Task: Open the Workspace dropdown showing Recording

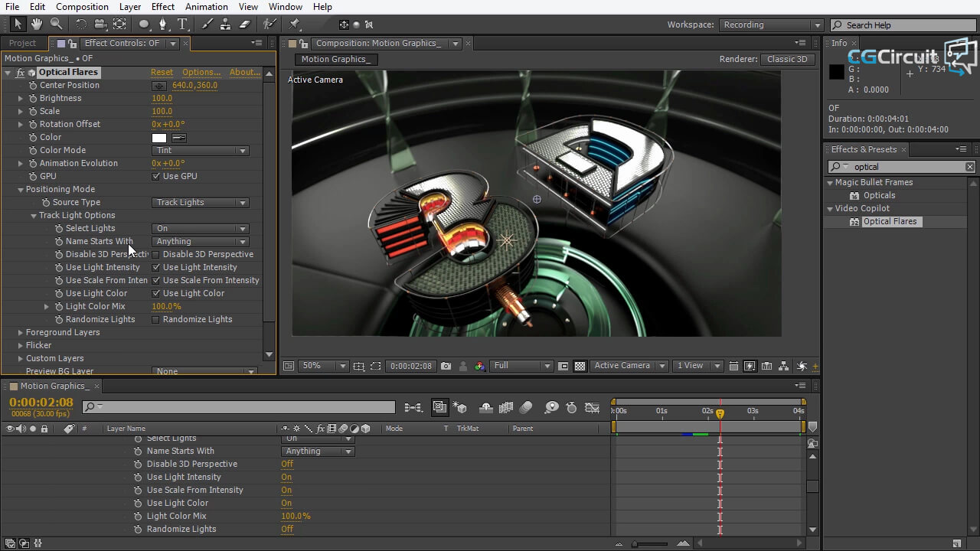Action: point(771,25)
